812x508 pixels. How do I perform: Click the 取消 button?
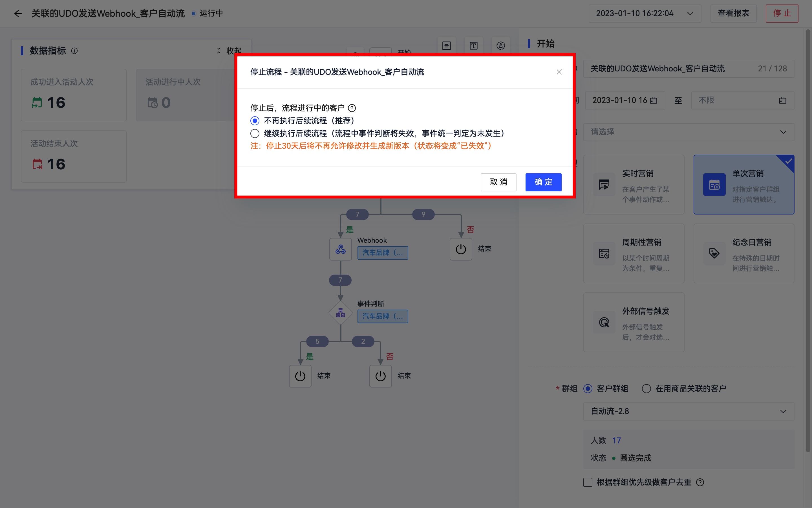[x=498, y=182]
